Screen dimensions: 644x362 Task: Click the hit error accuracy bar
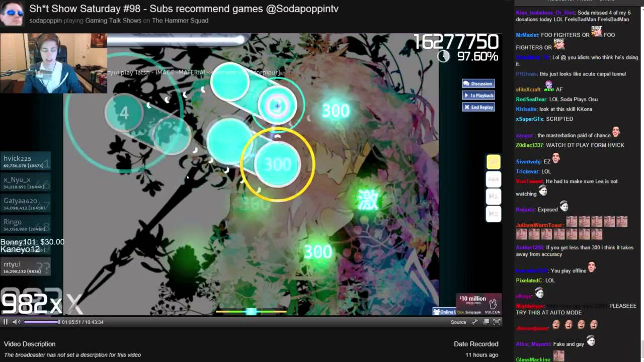point(251,312)
